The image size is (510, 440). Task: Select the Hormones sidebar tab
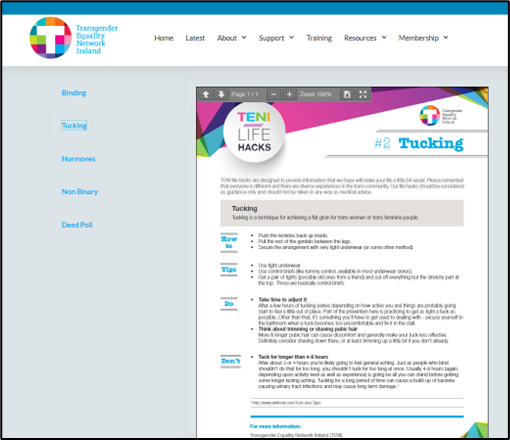[78, 159]
